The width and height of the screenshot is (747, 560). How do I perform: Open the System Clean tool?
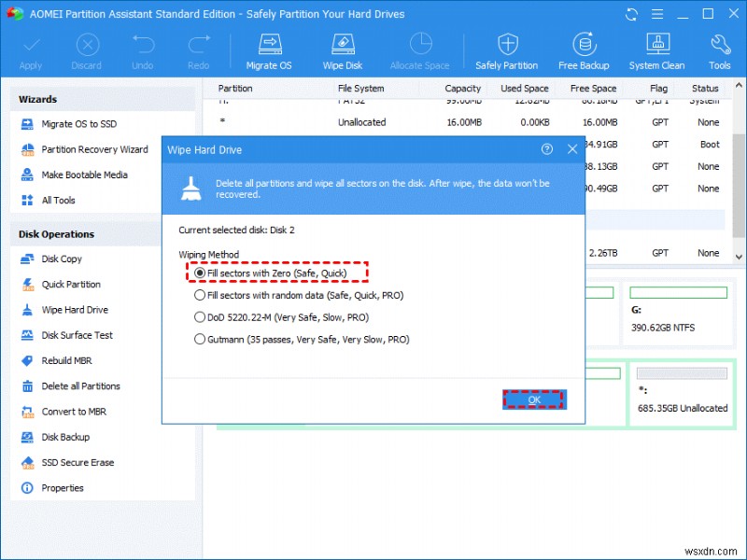(656, 49)
